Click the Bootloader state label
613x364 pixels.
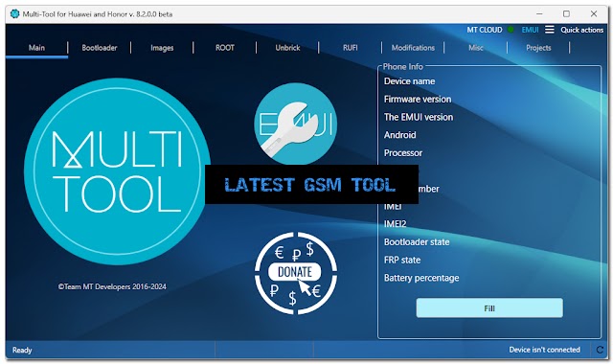417,242
